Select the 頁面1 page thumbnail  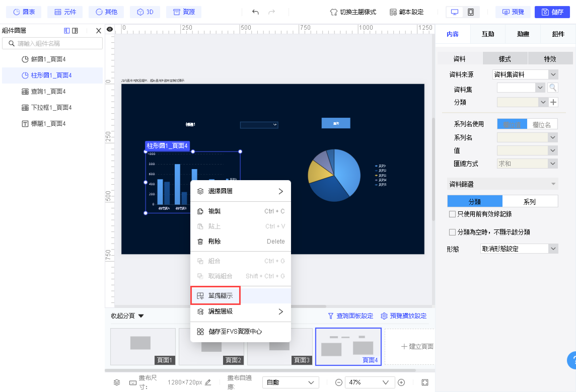[143, 346]
